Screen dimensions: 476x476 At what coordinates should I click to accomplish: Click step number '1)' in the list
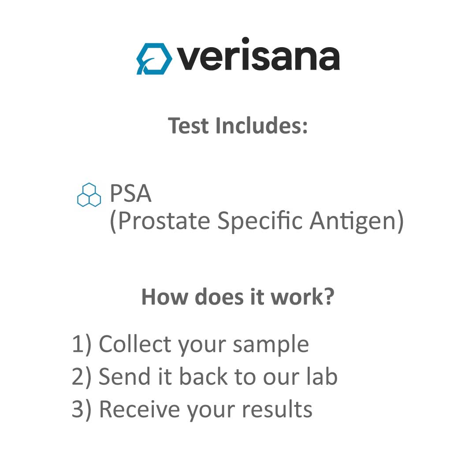click(82, 345)
